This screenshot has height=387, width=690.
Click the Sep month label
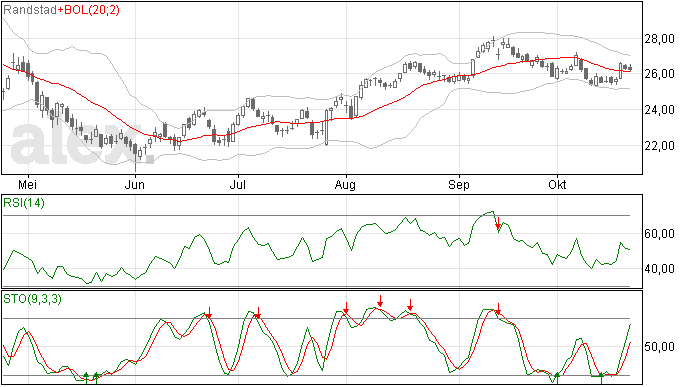459,184
